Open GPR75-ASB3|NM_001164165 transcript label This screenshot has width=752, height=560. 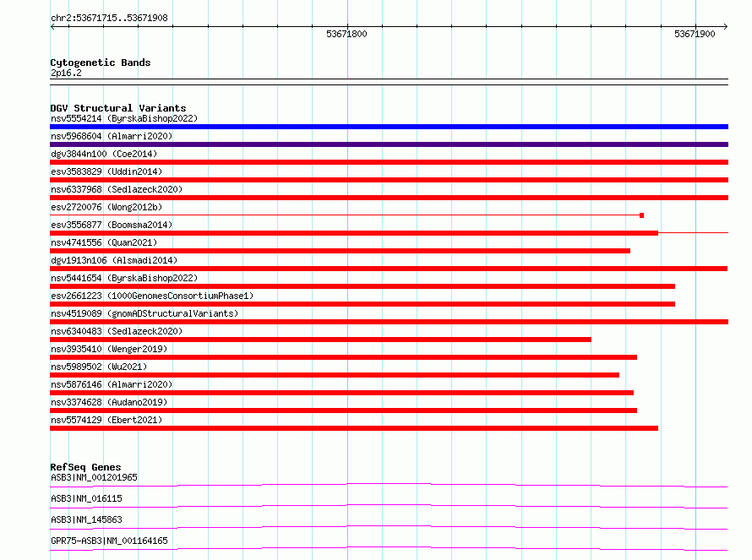tap(109, 541)
